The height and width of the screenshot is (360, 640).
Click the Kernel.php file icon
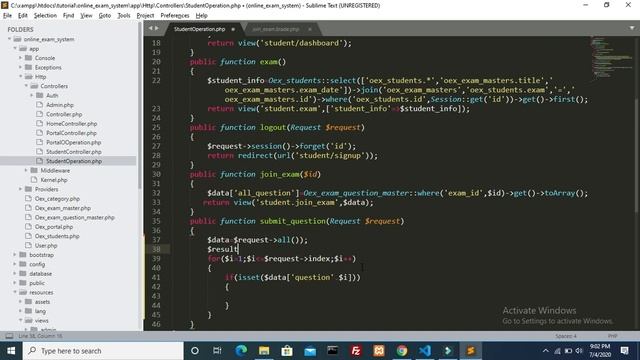(34, 180)
